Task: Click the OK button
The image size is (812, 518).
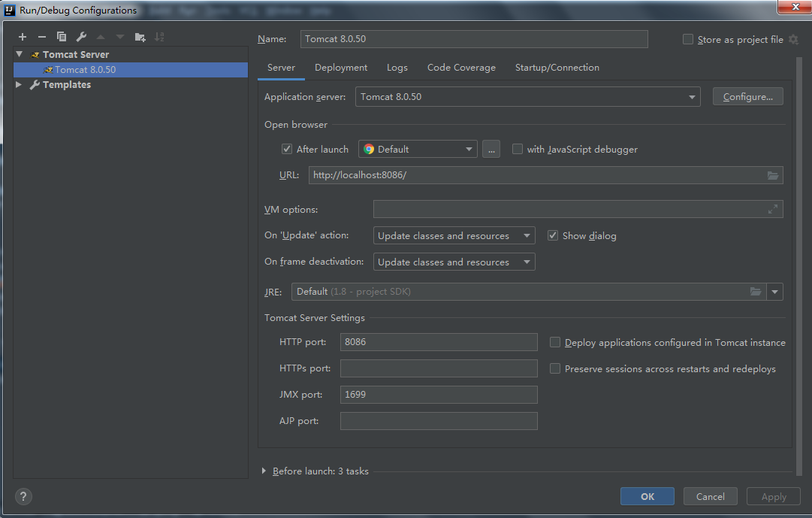Action: (647, 496)
